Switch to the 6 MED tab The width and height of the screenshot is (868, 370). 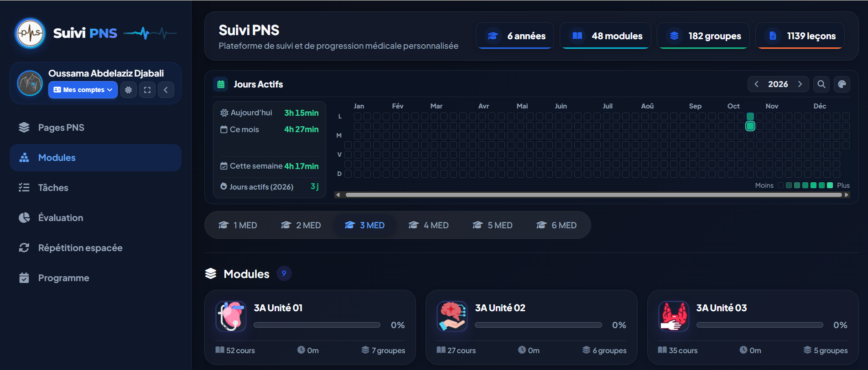point(556,225)
